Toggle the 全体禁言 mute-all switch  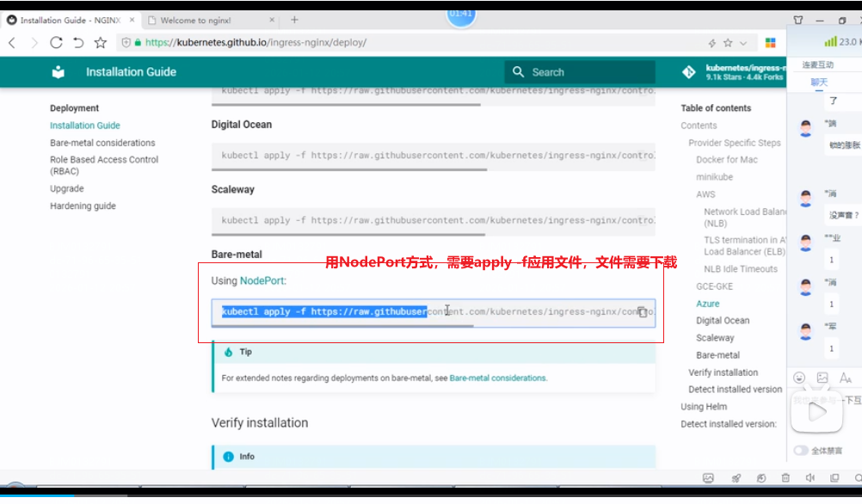[801, 451]
